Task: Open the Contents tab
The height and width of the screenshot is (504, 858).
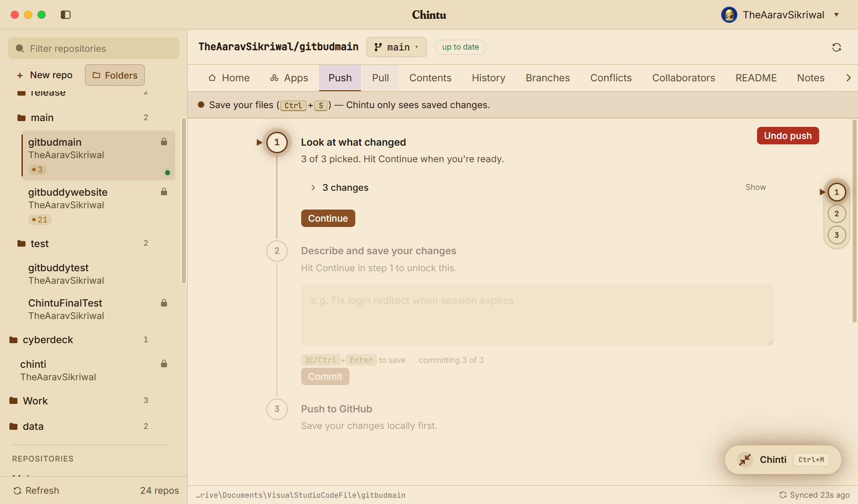Action: pyautogui.click(x=430, y=78)
